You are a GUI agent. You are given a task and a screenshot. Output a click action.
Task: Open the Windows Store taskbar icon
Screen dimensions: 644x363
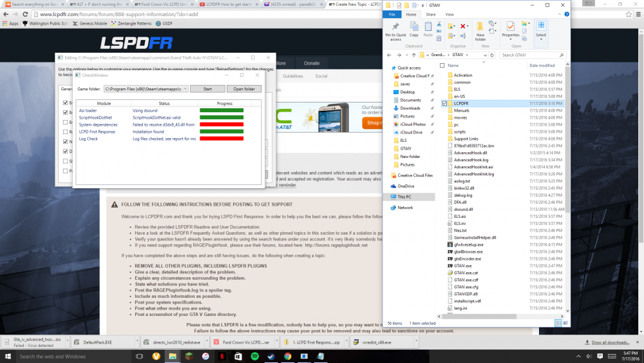(x=238, y=356)
